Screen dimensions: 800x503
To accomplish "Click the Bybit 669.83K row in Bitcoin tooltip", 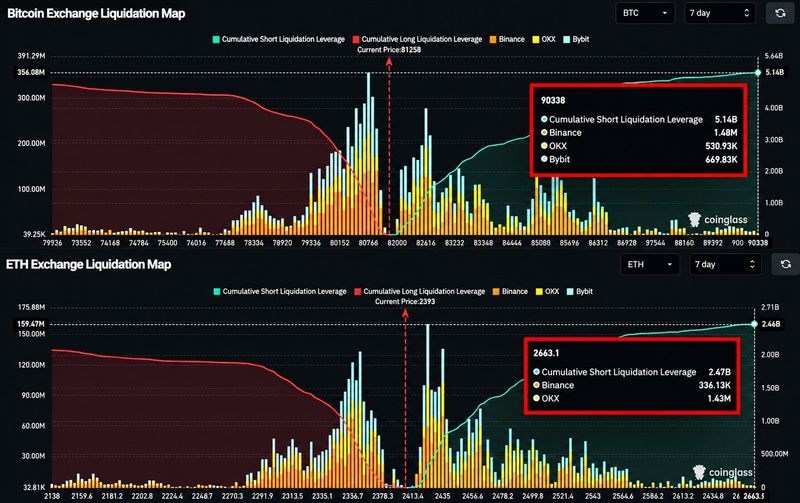I will click(x=639, y=159).
